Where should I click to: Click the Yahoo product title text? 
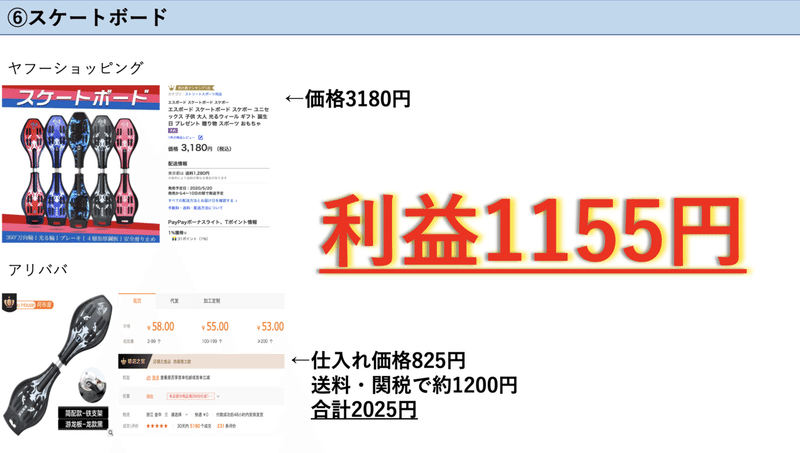click(218, 116)
